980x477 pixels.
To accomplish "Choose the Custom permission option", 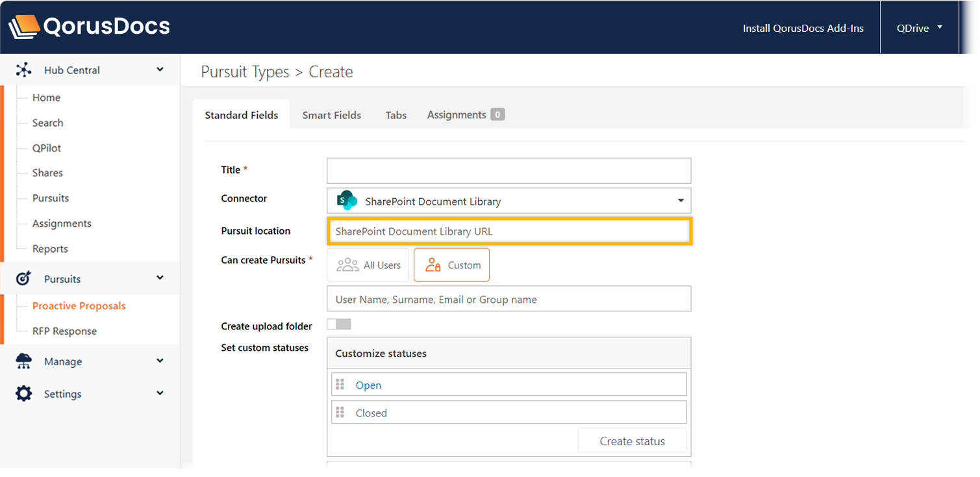I will [x=451, y=265].
